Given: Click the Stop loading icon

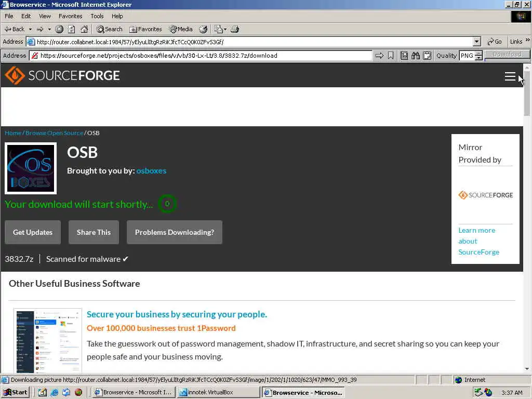Looking at the screenshot, I should click(59, 29).
